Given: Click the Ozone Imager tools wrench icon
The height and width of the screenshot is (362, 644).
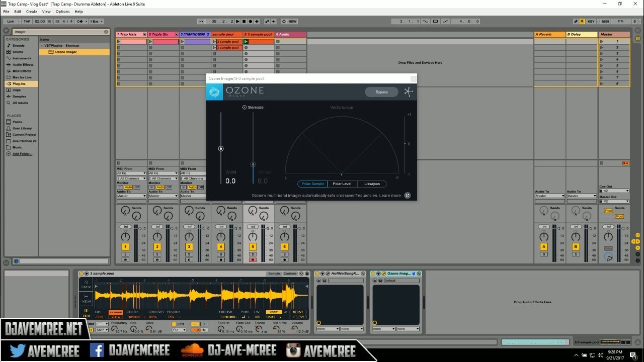Looking at the screenshot, I should 408,92.
